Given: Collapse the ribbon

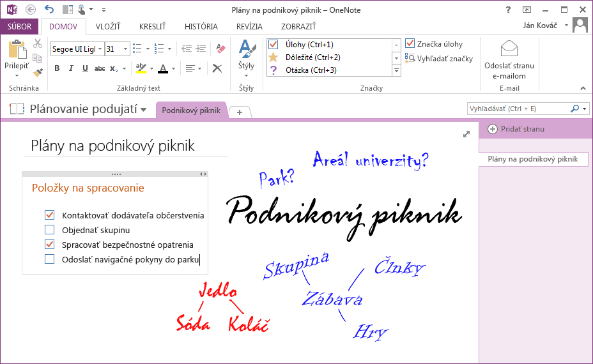Looking at the screenshot, I should point(583,88).
